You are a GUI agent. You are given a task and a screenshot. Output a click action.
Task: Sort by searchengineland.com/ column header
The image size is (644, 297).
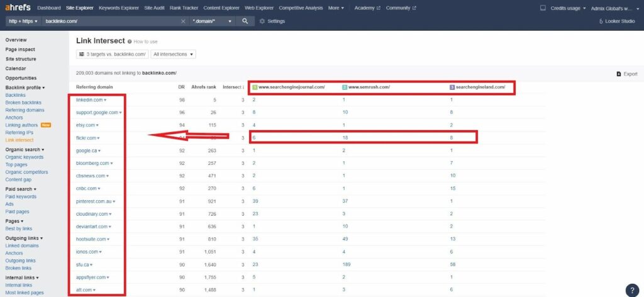click(477, 87)
